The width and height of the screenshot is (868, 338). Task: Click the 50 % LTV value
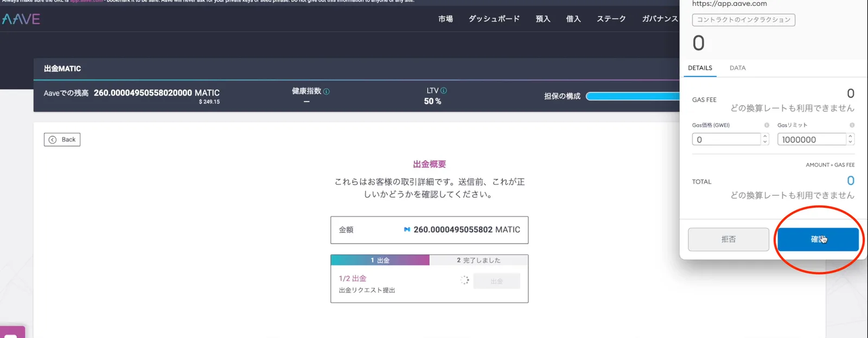coord(432,101)
